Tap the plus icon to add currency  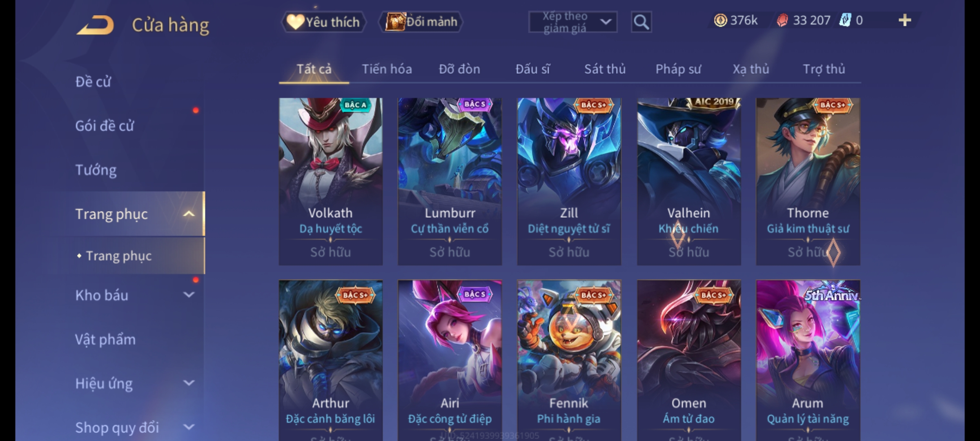[905, 20]
